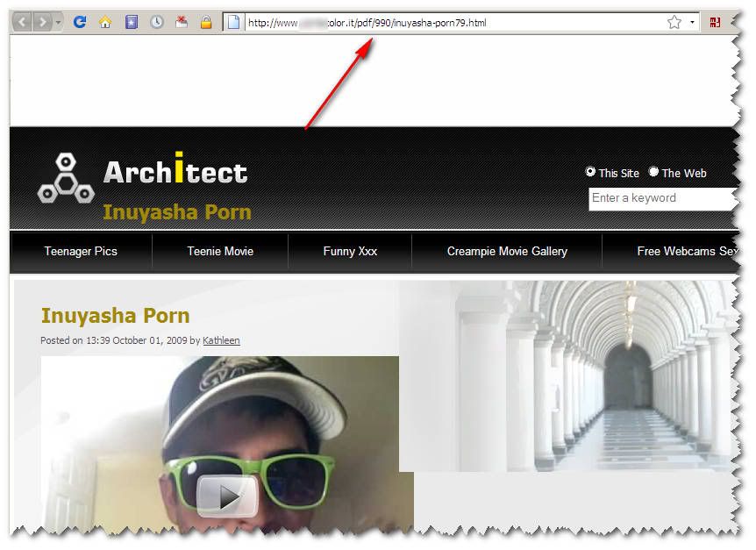Click the browser Forward arrow button

42,22
